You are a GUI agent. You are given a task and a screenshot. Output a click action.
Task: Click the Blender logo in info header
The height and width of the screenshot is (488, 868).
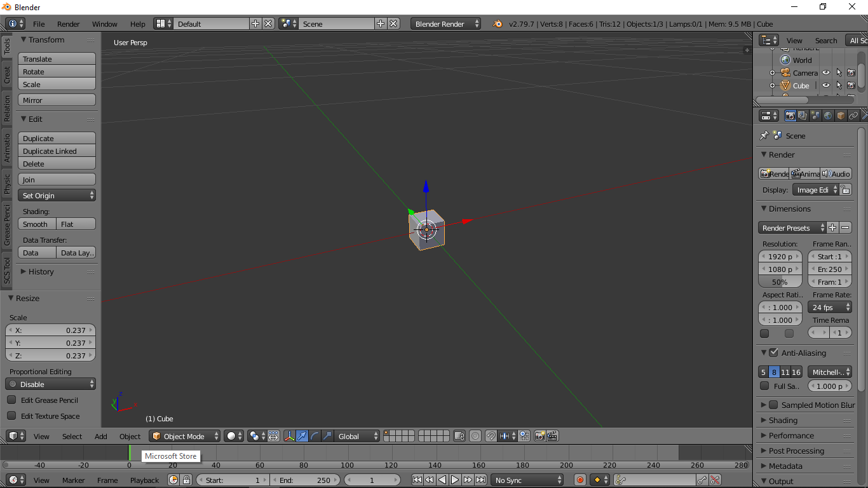pyautogui.click(x=497, y=24)
